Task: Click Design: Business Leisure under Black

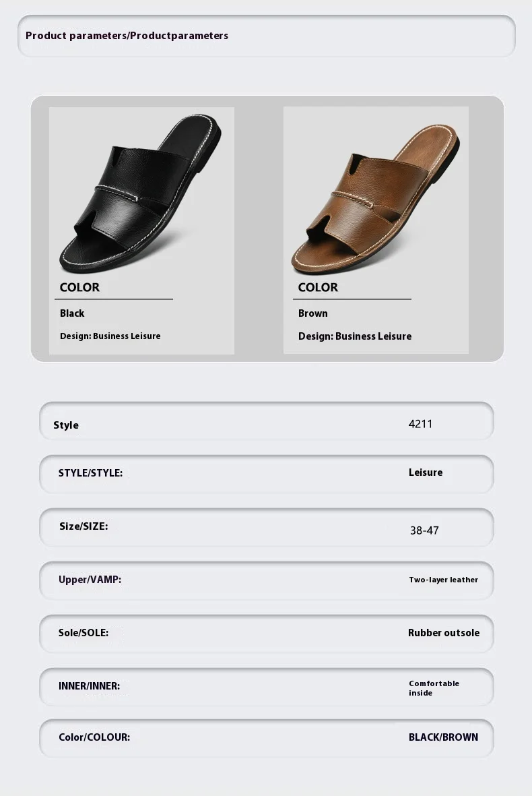Action: pyautogui.click(x=110, y=336)
